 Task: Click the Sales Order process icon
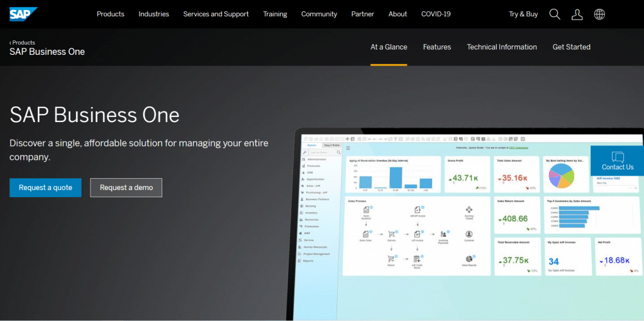click(x=366, y=234)
